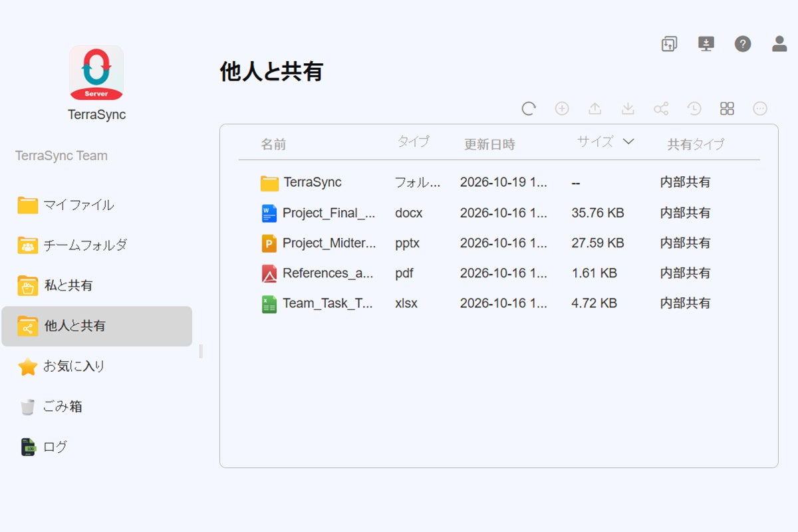Click the upload toolbar icon
Image resolution: width=798 pixels, height=532 pixels.
(x=595, y=108)
